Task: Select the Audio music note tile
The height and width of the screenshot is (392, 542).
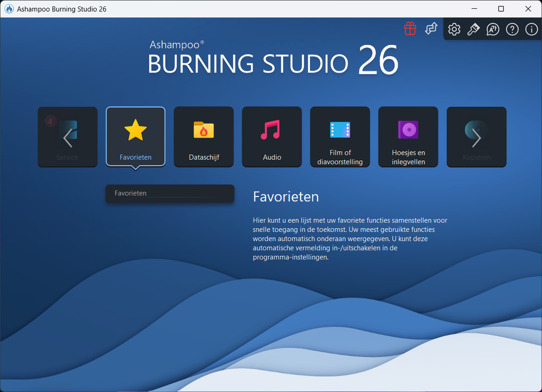Action: point(272,137)
